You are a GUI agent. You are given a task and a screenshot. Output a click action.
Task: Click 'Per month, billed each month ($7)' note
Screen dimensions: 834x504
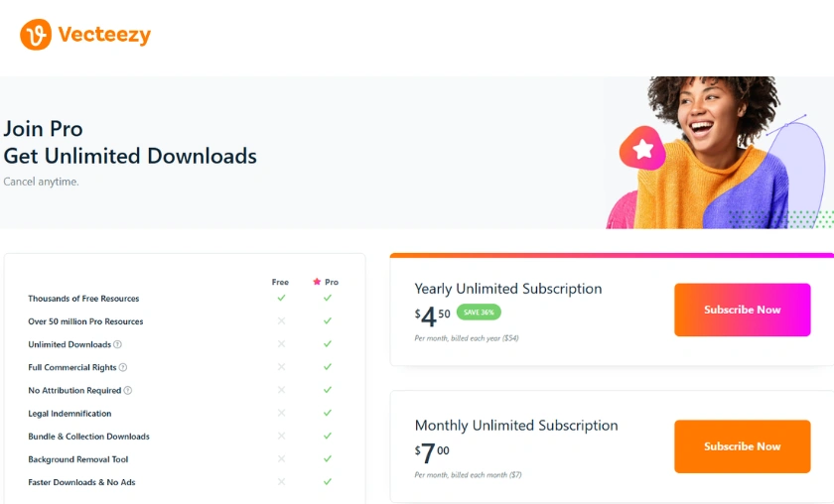point(468,475)
